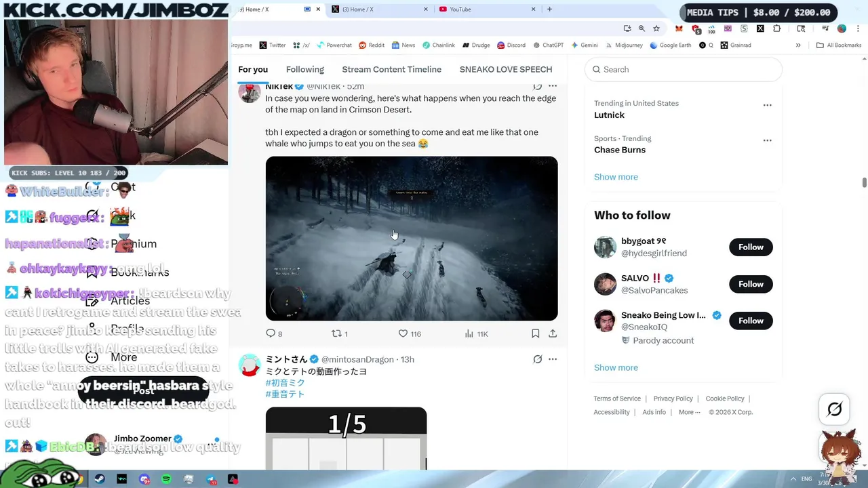Viewport: 868px width, 488px height.
Task: Close the YouTube browser tab
Action: point(533,9)
